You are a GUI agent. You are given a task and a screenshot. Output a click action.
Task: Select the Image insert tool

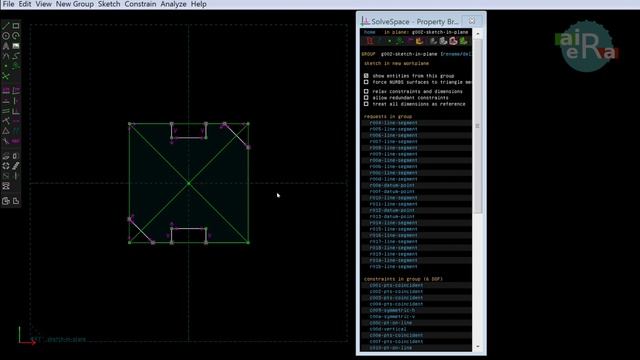click(16, 46)
